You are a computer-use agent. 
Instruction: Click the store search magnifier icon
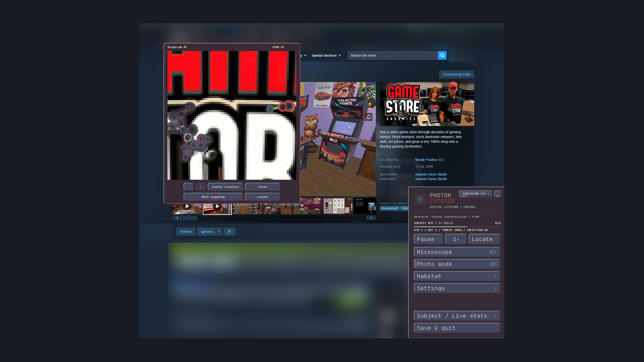(x=442, y=55)
